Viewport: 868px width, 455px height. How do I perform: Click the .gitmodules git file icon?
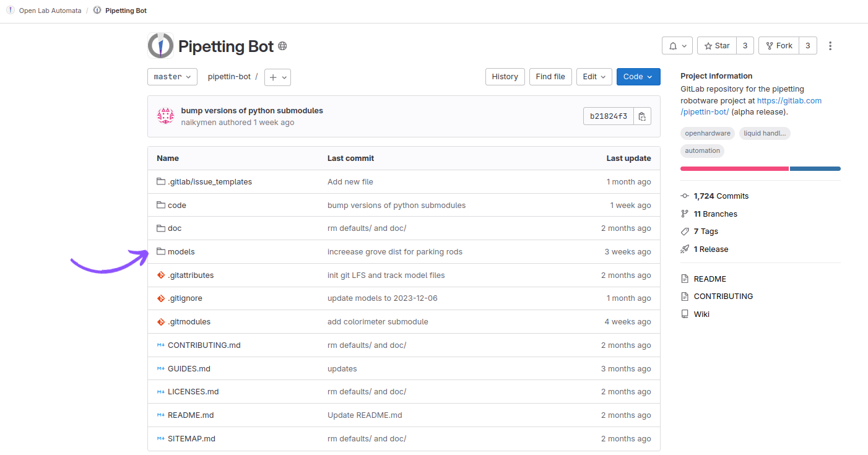coord(161,322)
